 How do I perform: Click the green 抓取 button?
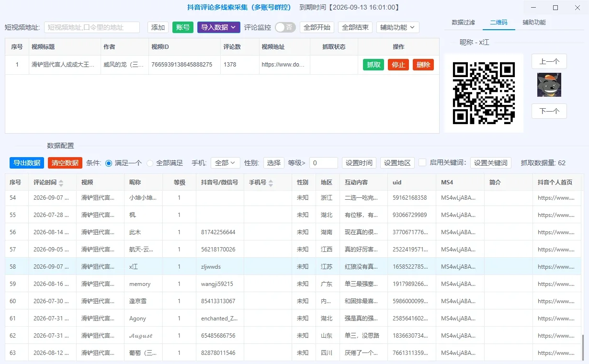[x=374, y=65]
